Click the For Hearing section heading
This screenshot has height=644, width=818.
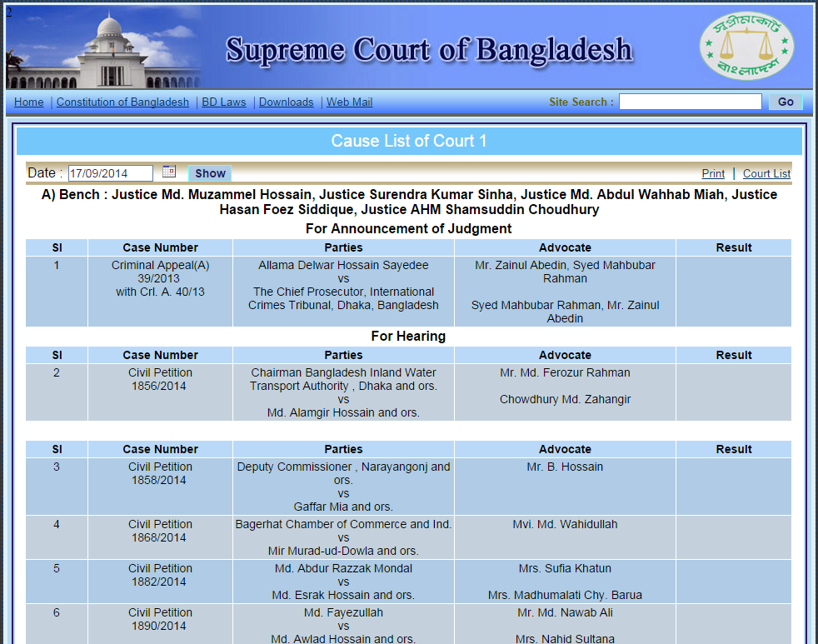click(x=408, y=336)
